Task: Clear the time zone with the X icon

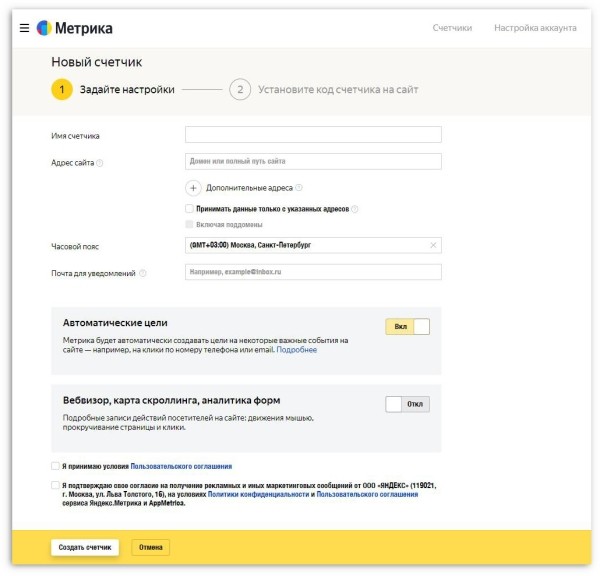Action: 433,245
